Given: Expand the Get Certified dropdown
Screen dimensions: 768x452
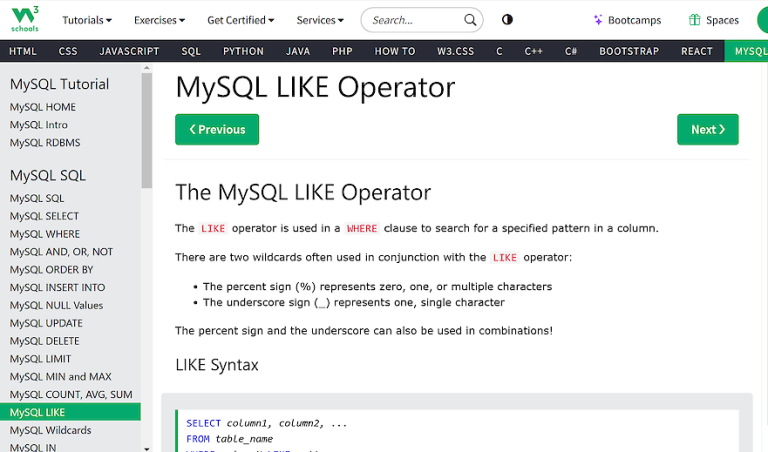Looking at the screenshot, I should (x=241, y=20).
